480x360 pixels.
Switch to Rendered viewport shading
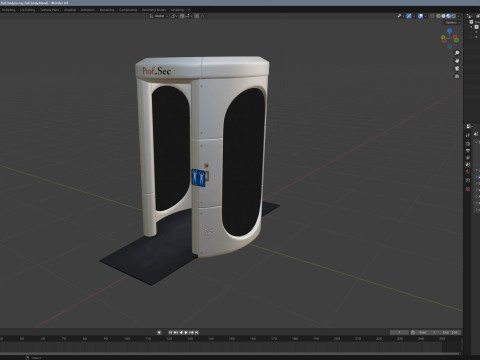[x=454, y=16]
